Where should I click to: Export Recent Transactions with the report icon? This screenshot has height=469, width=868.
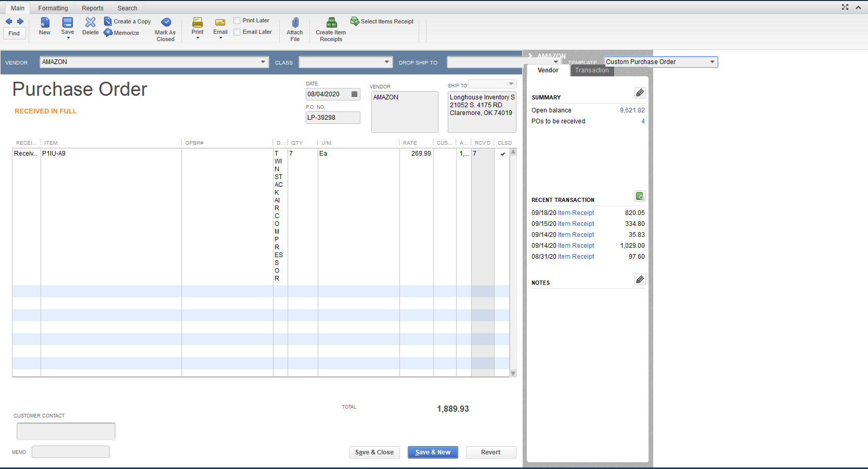640,196
